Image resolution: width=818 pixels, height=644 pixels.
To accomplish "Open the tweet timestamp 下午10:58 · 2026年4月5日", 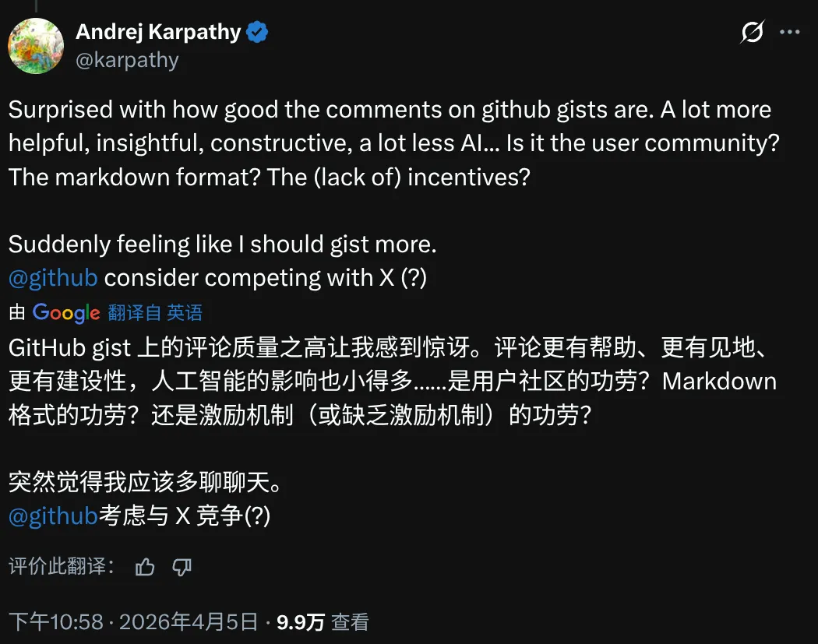I will [133, 621].
